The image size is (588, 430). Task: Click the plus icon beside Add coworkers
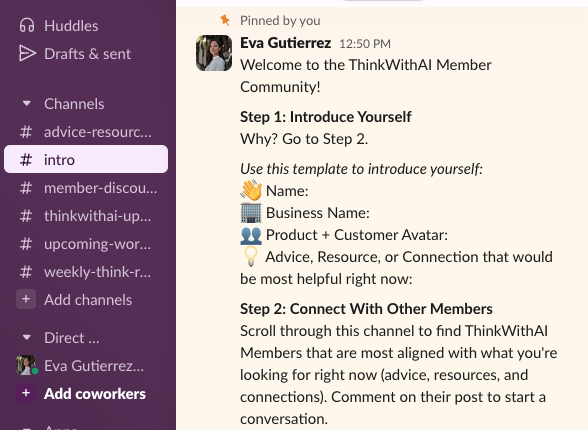click(26, 393)
